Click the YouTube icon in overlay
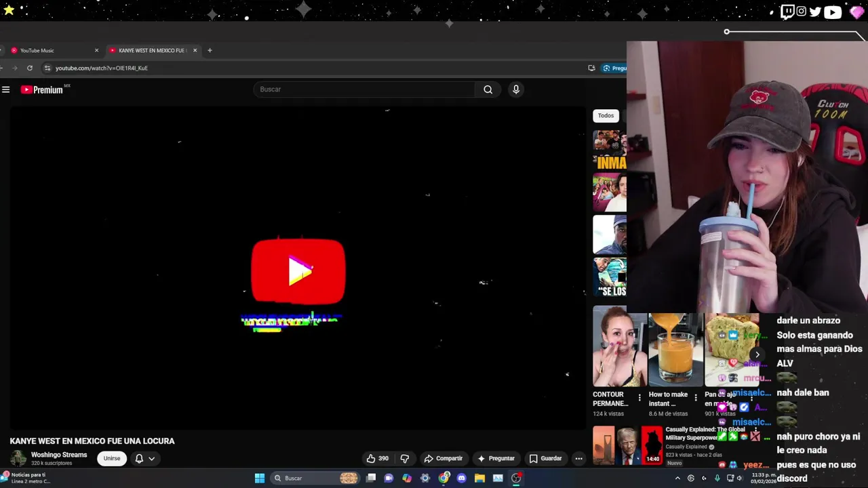Screen dimensions: 868x488 click(x=833, y=12)
